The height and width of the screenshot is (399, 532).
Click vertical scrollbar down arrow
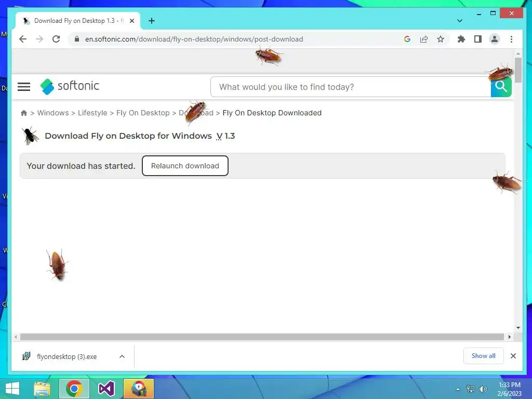(518, 328)
